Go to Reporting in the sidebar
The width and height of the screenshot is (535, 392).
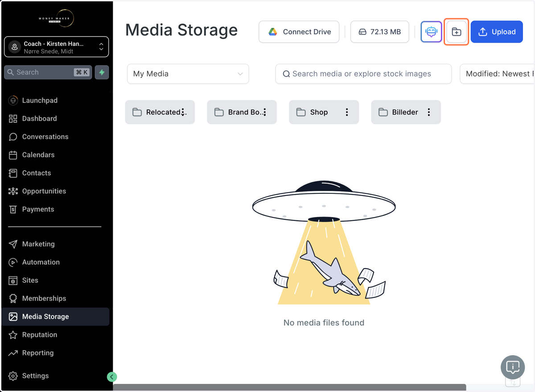point(56,353)
